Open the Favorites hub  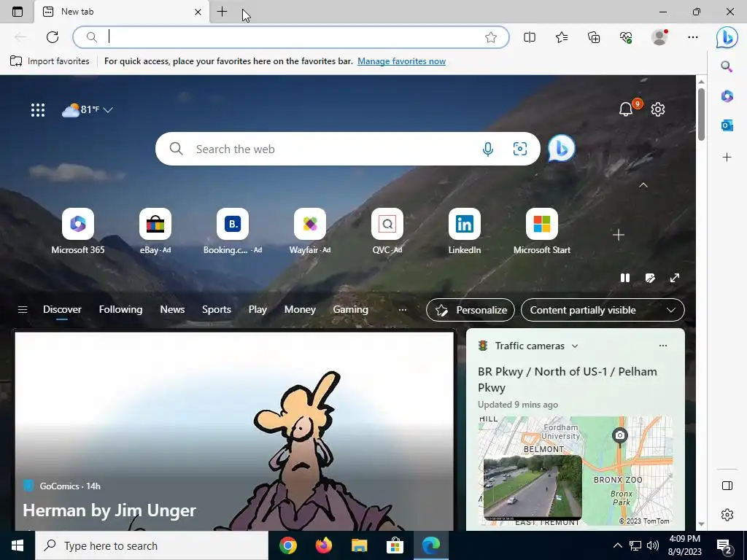click(x=562, y=37)
